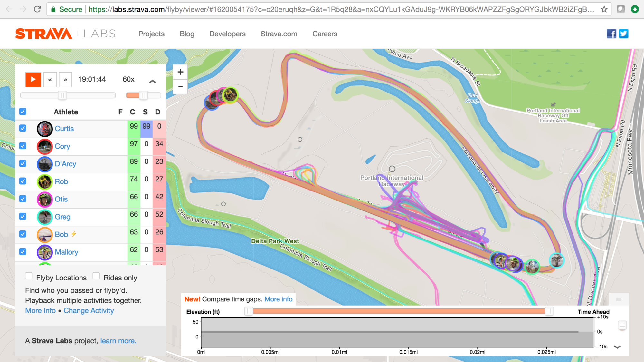644x362 pixels.
Task: Uncheck Bob's checkbox
Action: [23, 234]
